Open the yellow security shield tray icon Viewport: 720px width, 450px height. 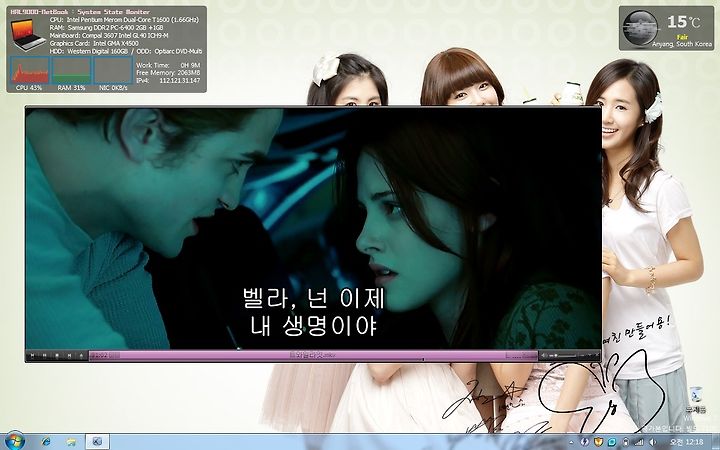pyautogui.click(x=598, y=442)
